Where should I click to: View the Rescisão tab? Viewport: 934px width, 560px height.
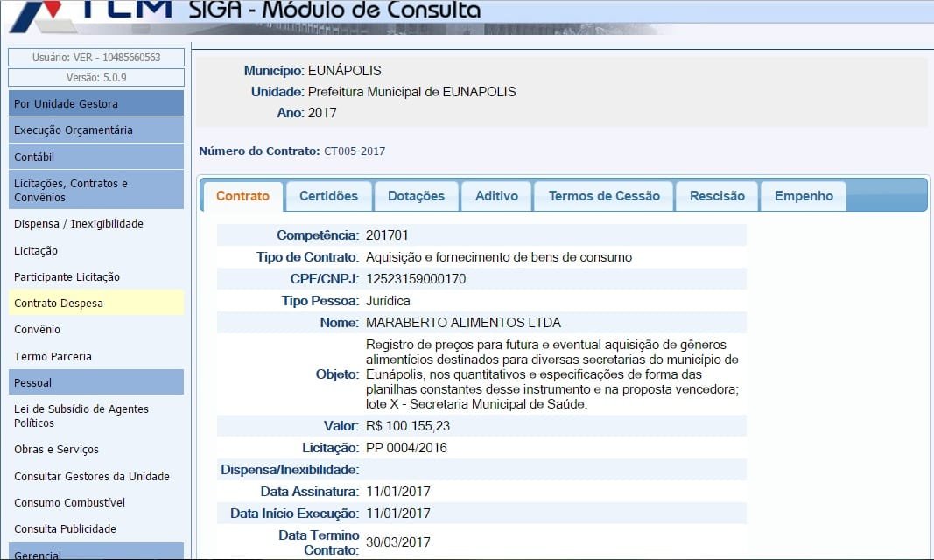coord(716,196)
